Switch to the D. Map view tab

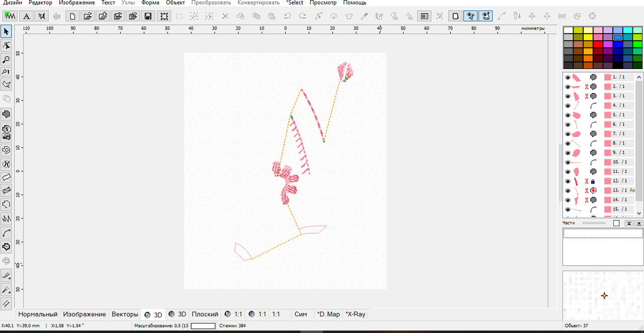pyautogui.click(x=328, y=314)
